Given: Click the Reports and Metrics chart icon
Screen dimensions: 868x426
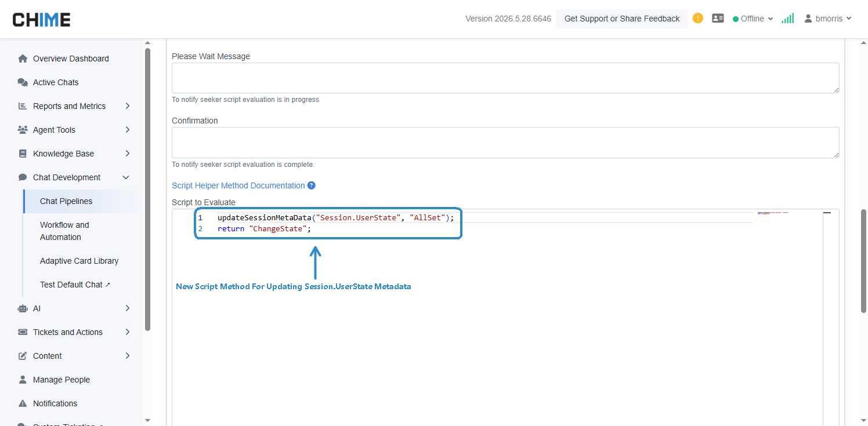Looking at the screenshot, I should tap(23, 106).
